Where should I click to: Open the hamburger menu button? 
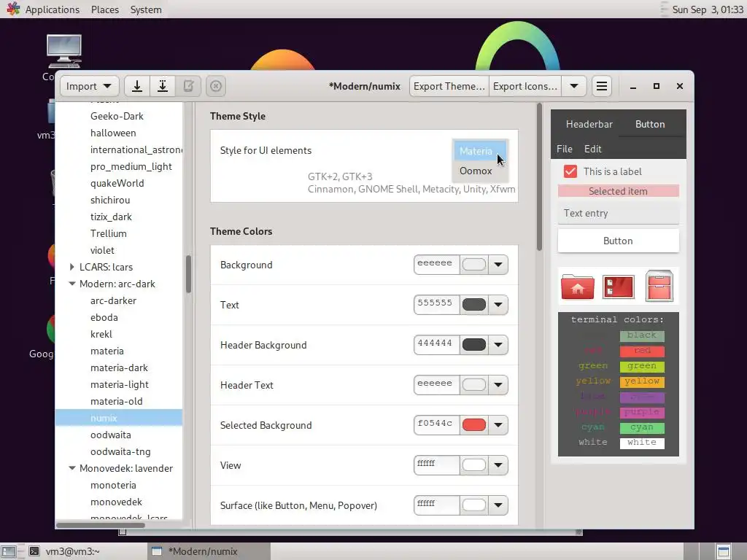click(602, 86)
